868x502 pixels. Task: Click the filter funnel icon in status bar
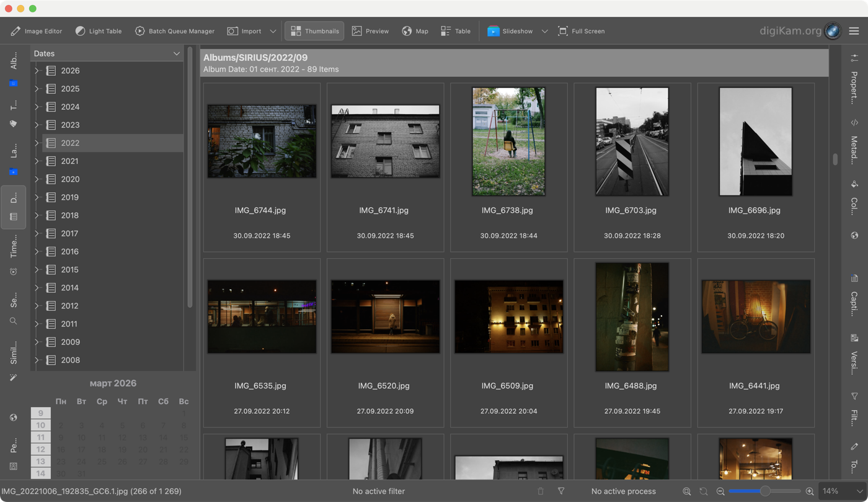(x=561, y=491)
